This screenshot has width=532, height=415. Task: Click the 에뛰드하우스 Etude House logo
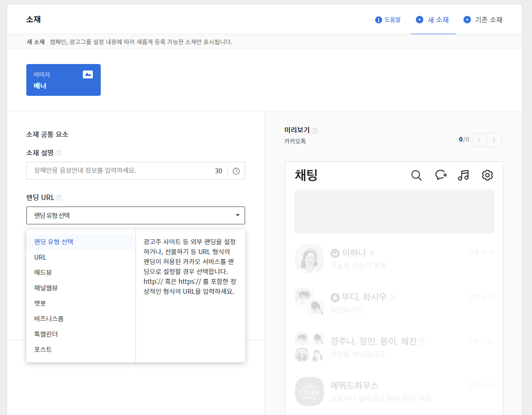coord(310,391)
